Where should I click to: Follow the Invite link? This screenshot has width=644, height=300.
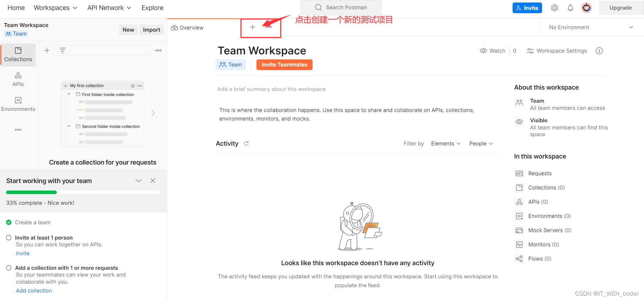[23, 253]
